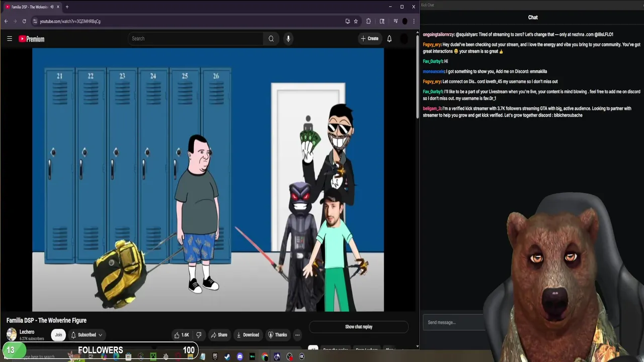Open the browser extensions puzzle icon
Image resolution: width=644 pixels, height=362 pixels.
coord(368,21)
